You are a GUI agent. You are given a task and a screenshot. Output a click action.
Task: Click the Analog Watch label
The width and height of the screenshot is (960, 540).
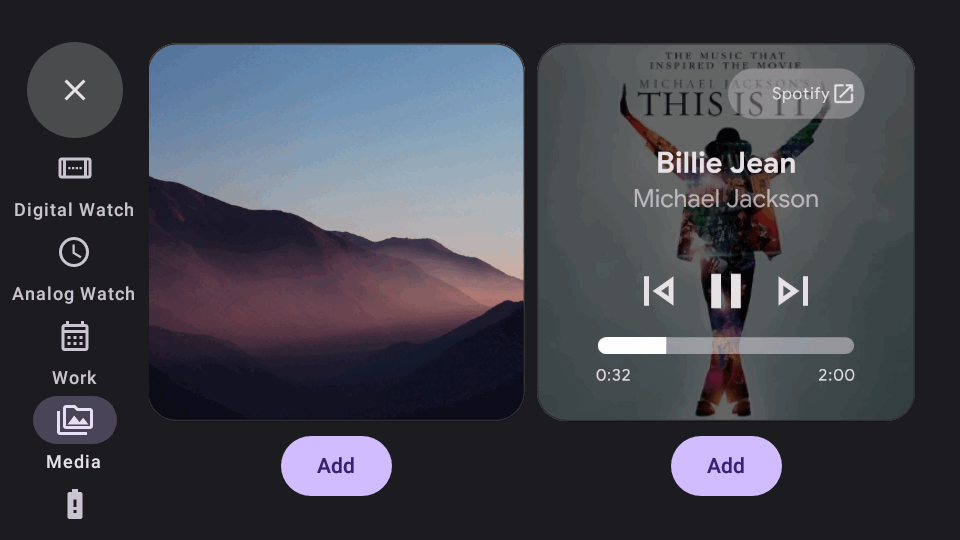73,294
